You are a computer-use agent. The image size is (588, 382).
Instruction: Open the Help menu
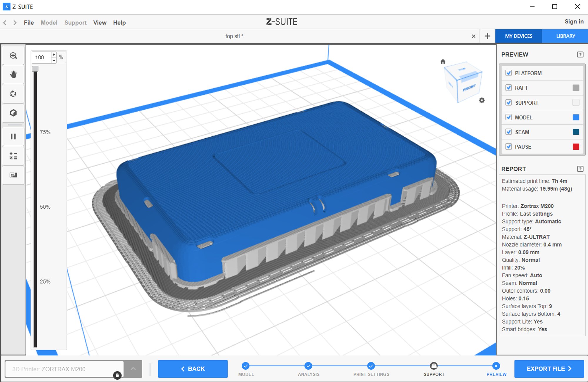pos(119,23)
